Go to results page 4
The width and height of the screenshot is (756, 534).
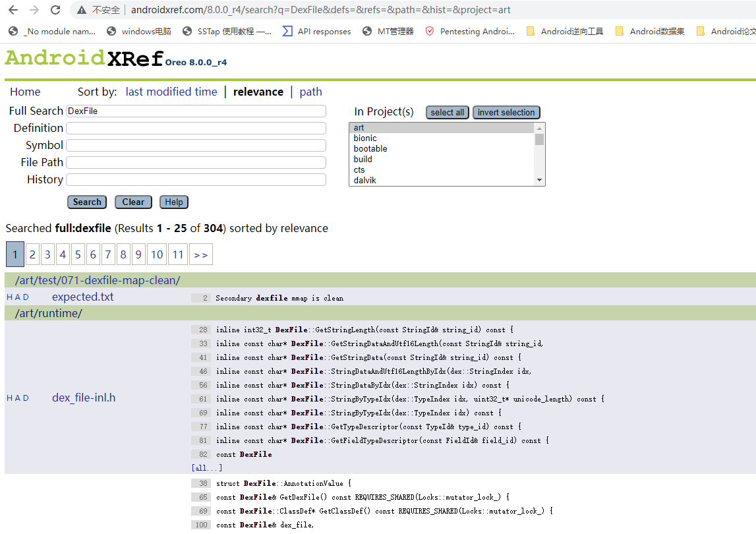coord(63,254)
